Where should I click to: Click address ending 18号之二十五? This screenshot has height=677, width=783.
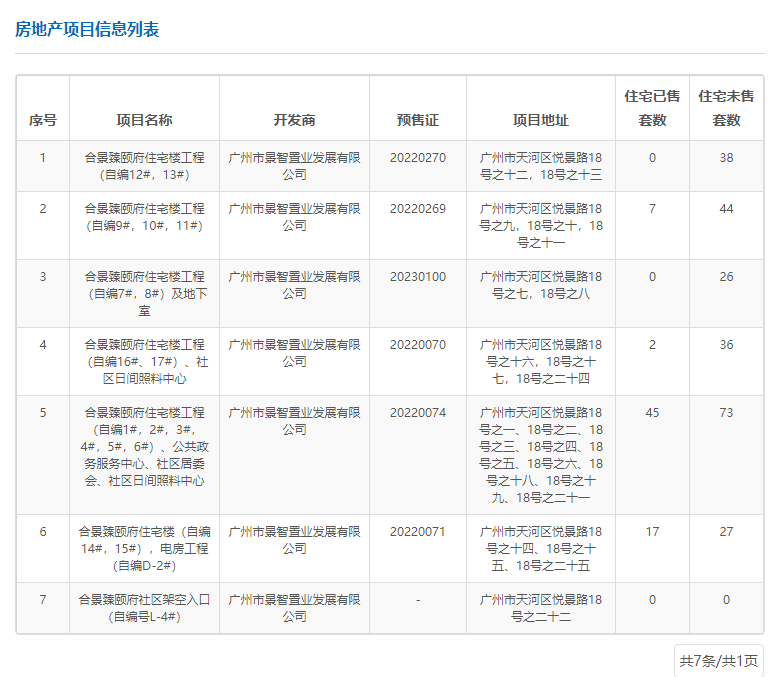point(541,548)
